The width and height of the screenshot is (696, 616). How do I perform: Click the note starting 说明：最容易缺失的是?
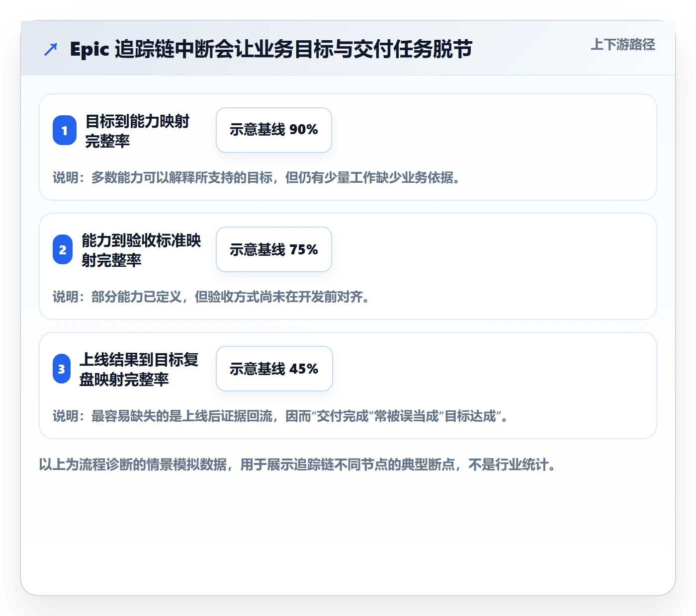pos(281,416)
